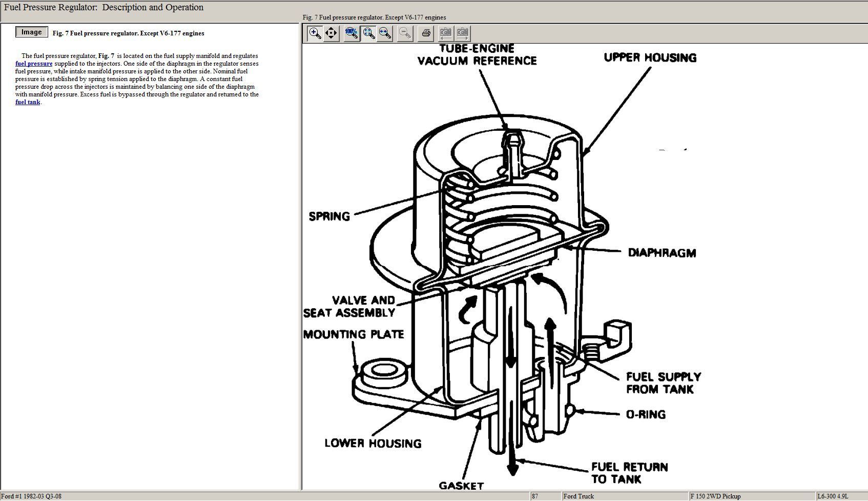Click the DIAPHRAGM label in the diagram

tap(662, 253)
